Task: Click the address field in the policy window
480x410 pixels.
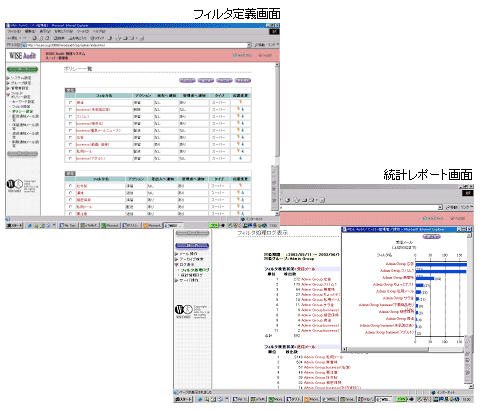Action: (x=134, y=45)
